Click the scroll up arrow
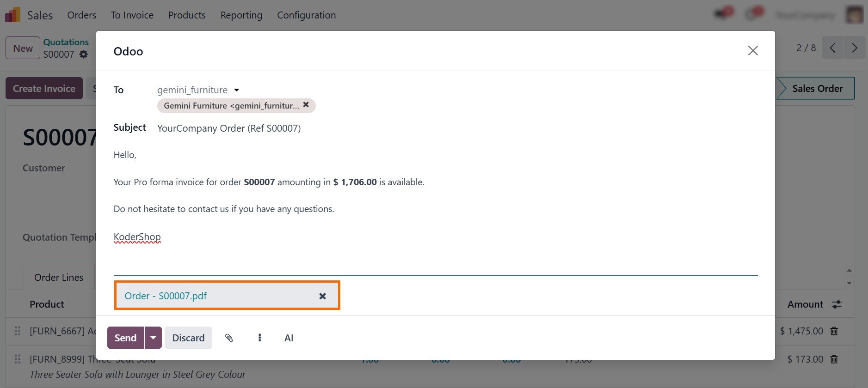The height and width of the screenshot is (388, 868). [x=849, y=271]
